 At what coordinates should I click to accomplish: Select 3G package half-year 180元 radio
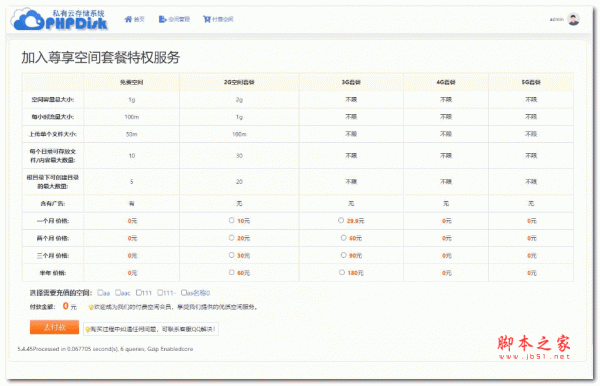pos(342,272)
